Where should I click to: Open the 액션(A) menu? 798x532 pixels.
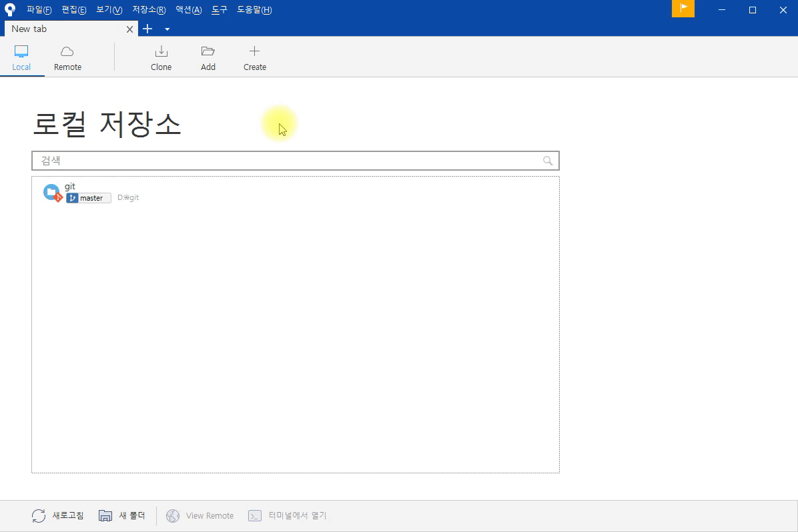click(x=189, y=9)
